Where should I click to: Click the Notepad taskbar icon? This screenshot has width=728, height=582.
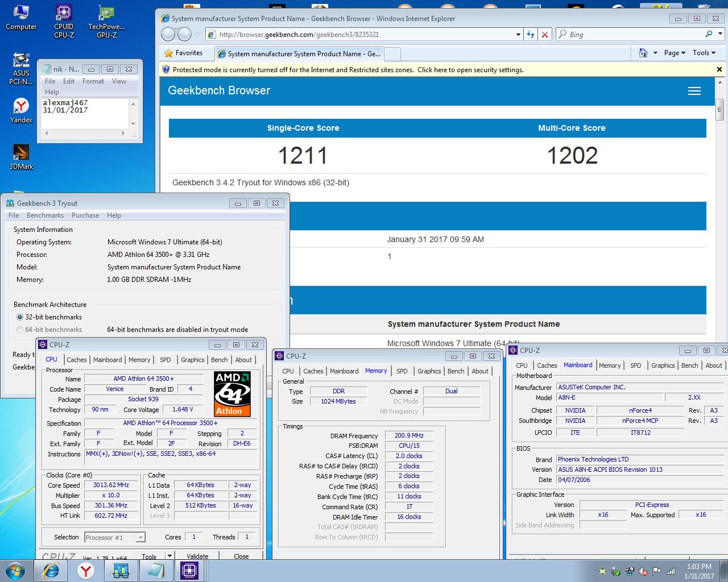coord(155,571)
